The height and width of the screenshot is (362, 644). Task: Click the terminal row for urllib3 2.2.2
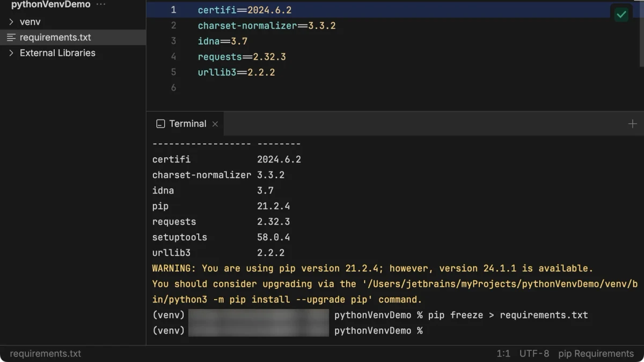pyautogui.click(x=218, y=253)
